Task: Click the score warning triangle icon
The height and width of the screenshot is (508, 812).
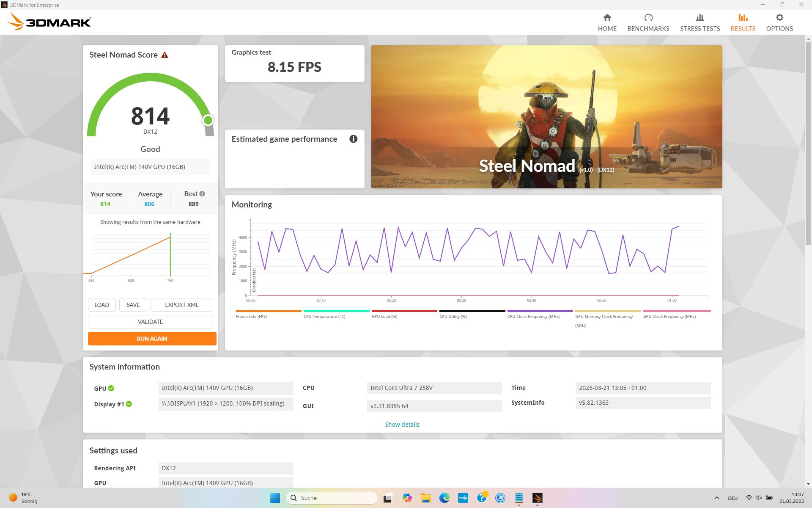Action: (165, 55)
